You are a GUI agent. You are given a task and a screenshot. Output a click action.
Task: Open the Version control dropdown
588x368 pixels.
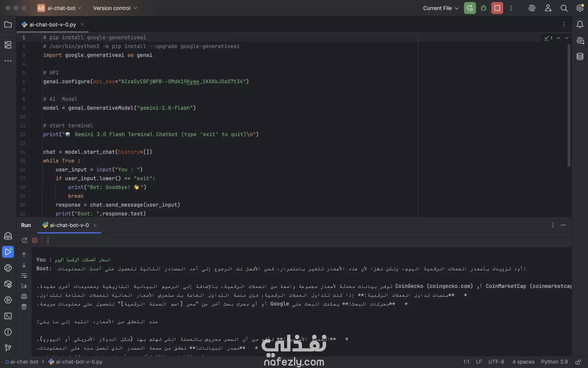[115, 8]
